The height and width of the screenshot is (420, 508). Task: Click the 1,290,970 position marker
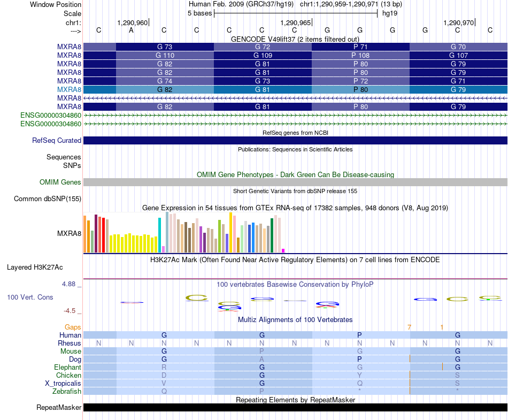(x=459, y=22)
